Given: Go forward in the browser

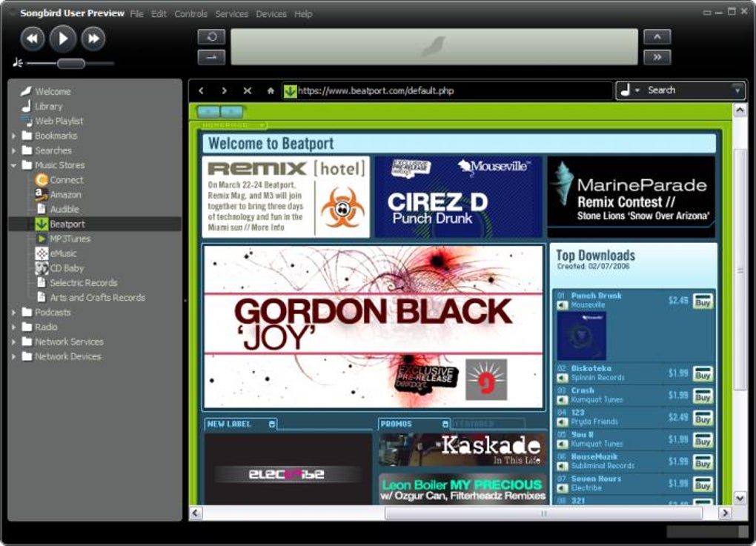Looking at the screenshot, I should pyautogui.click(x=224, y=90).
